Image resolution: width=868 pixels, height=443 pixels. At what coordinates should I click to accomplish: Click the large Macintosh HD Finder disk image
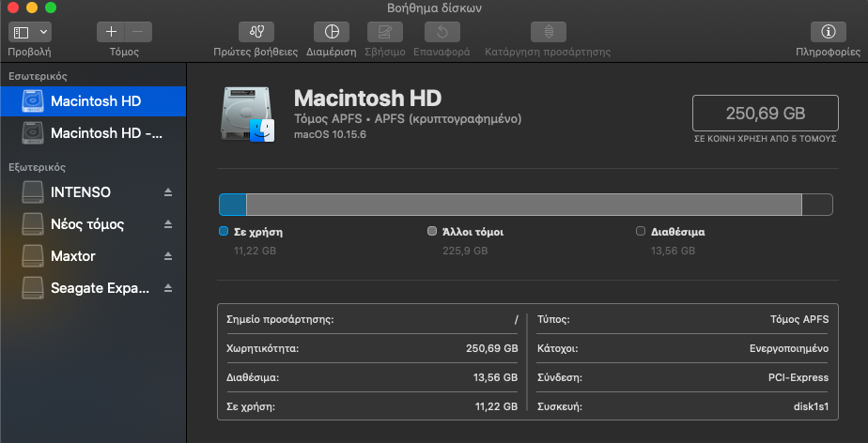point(247,115)
